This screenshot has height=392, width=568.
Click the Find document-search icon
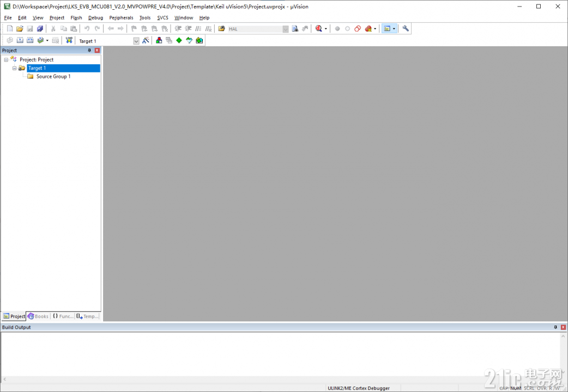point(295,29)
